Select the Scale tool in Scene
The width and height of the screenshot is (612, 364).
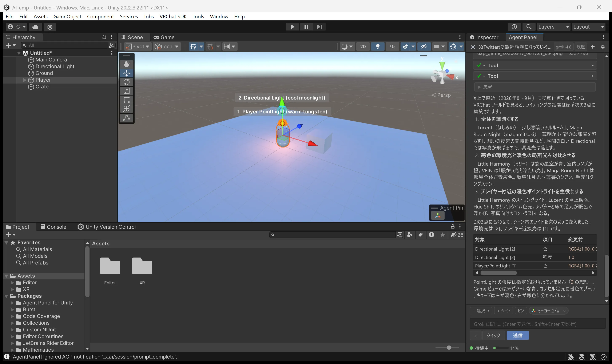pos(126,91)
